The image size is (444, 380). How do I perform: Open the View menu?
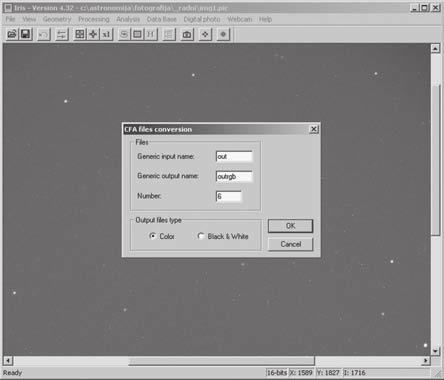click(x=29, y=19)
